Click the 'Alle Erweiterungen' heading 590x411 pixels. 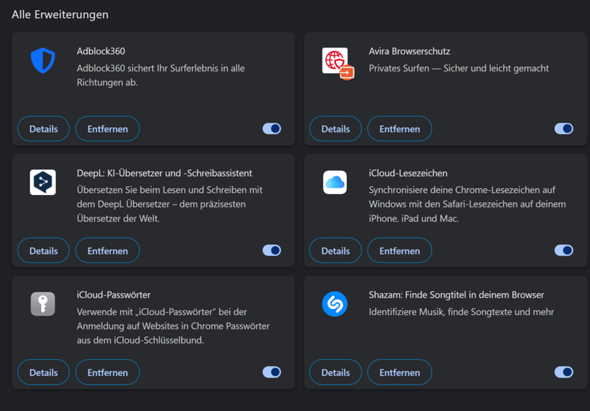click(x=60, y=15)
